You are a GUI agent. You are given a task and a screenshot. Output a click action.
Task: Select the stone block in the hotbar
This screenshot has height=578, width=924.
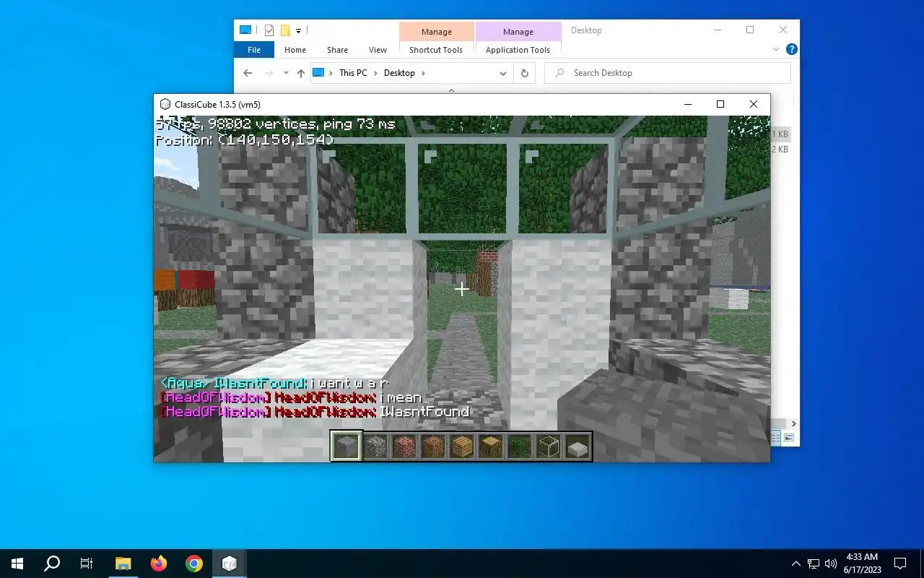(x=346, y=446)
